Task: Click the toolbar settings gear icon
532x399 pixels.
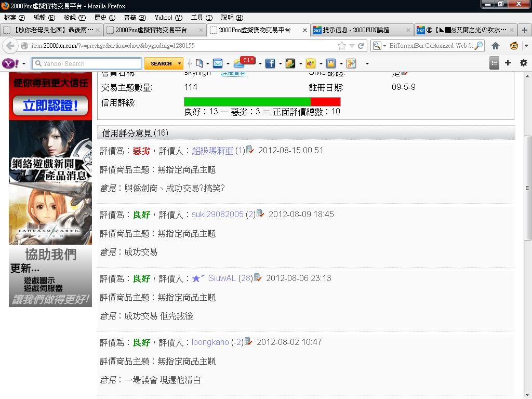Action: point(523,63)
